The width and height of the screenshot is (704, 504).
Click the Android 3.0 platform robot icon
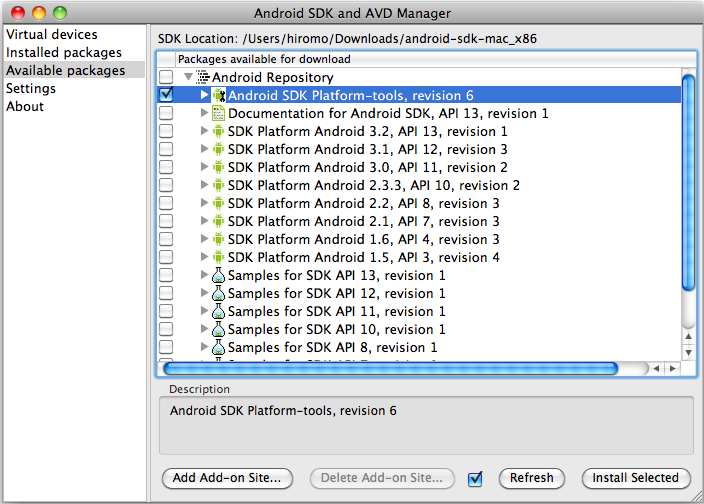point(218,167)
